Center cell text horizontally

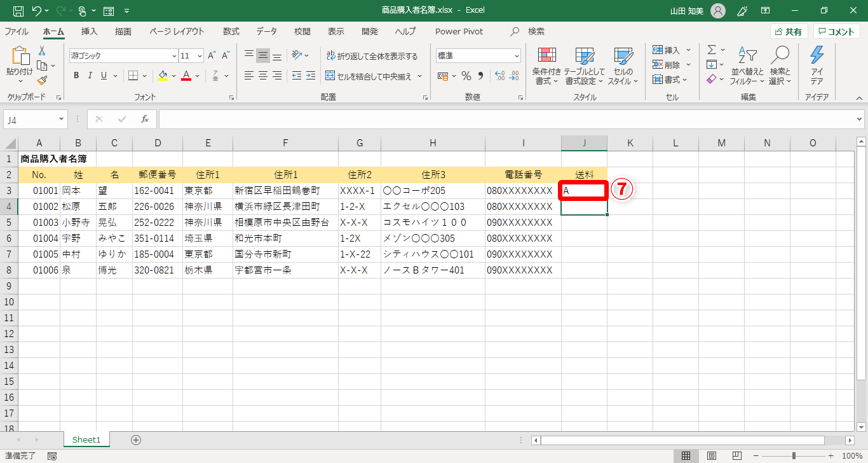[x=263, y=76]
